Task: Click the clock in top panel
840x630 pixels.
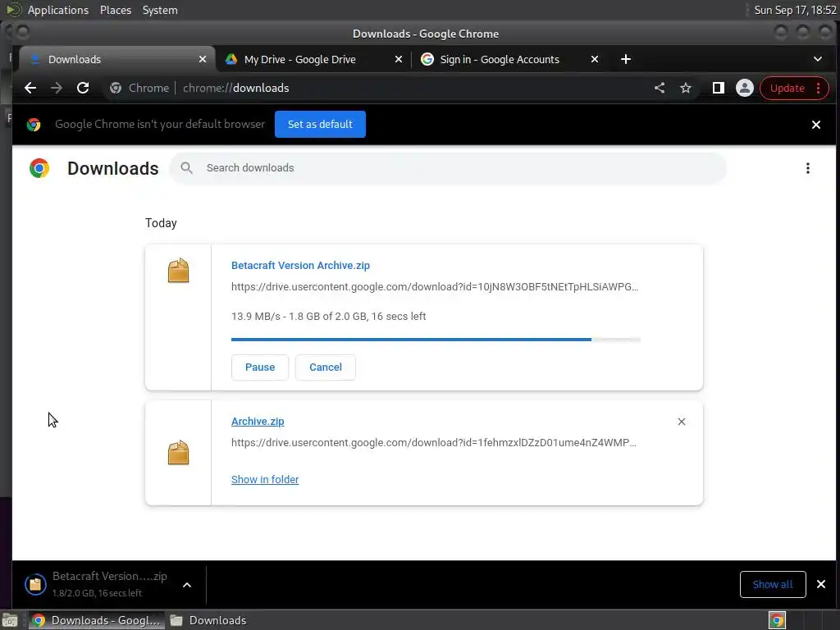Action: (x=795, y=10)
